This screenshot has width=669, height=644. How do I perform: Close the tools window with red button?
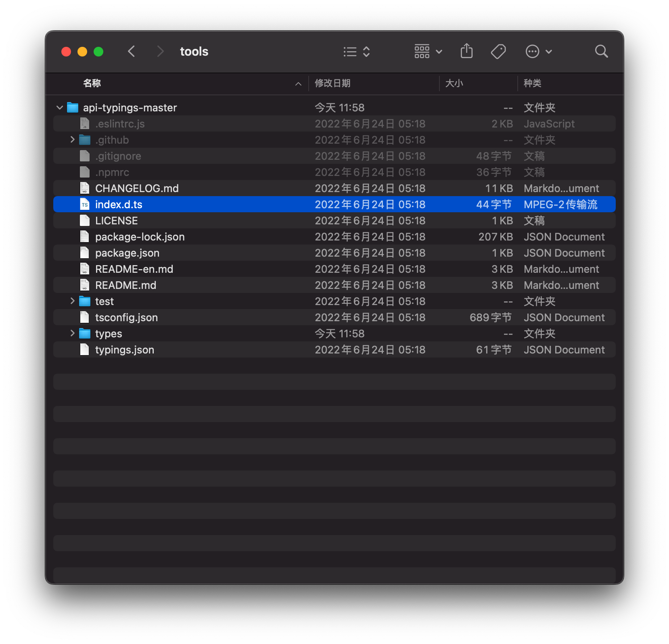pyautogui.click(x=66, y=52)
